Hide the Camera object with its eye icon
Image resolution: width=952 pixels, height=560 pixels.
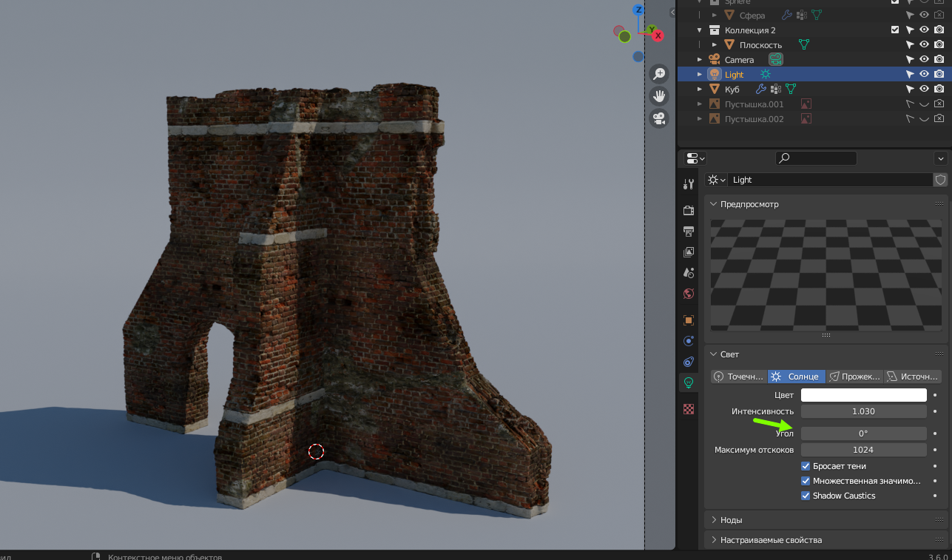924,60
